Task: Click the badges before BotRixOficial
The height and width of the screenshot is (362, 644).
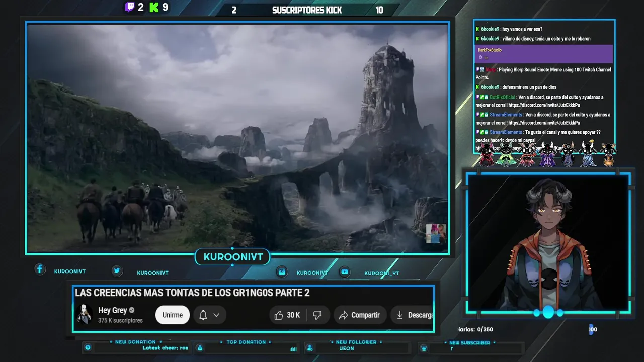Action: point(482,97)
